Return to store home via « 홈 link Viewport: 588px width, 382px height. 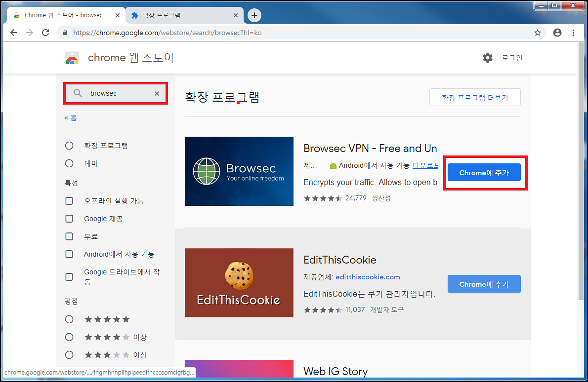tap(71, 117)
